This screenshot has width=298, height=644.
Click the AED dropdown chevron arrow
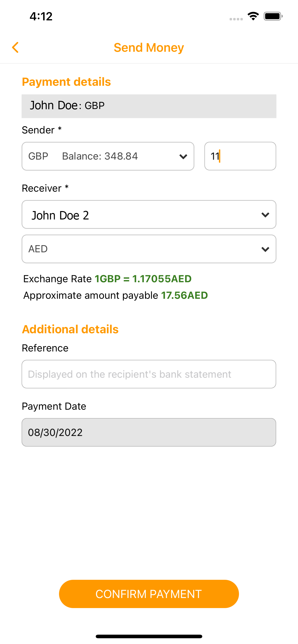pyautogui.click(x=265, y=249)
